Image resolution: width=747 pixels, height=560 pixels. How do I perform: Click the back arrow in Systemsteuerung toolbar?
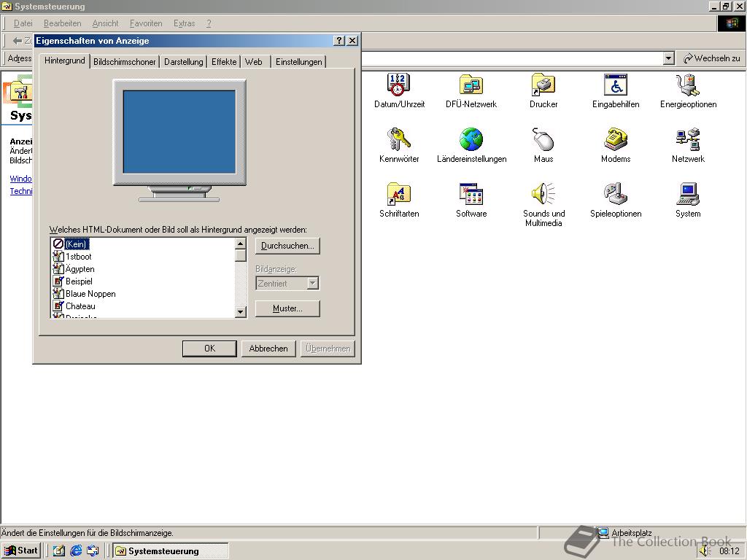pyautogui.click(x=18, y=41)
